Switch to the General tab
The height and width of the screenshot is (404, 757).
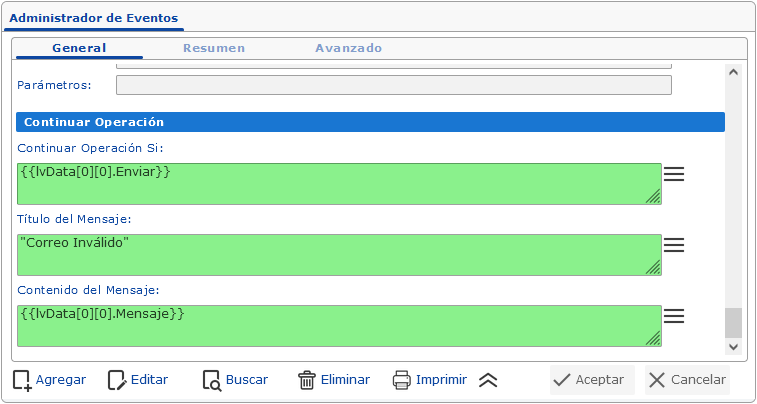79,48
